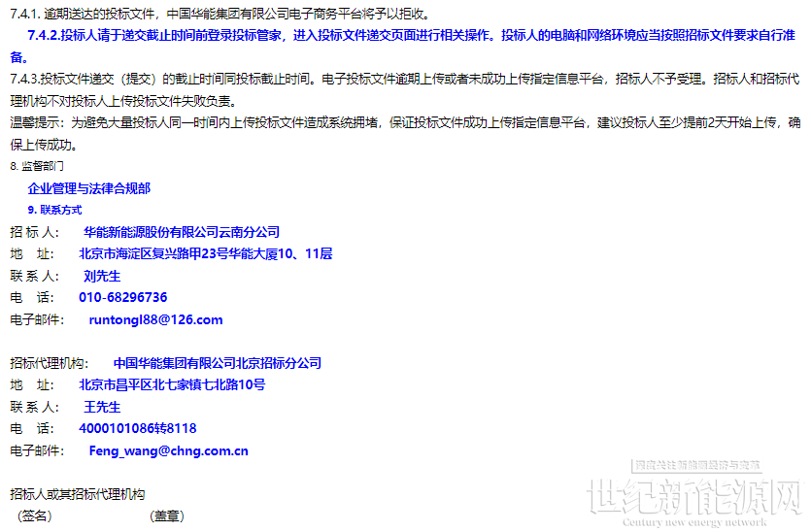Screen dimensions: 811x532
Task: Click the (签名) signature placeholder
Action: 35,515
